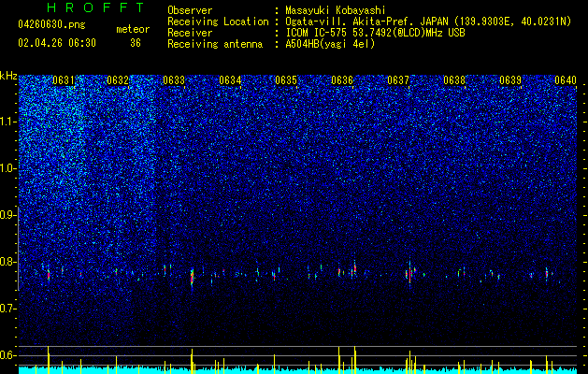Click the 0634 time marker

point(230,80)
